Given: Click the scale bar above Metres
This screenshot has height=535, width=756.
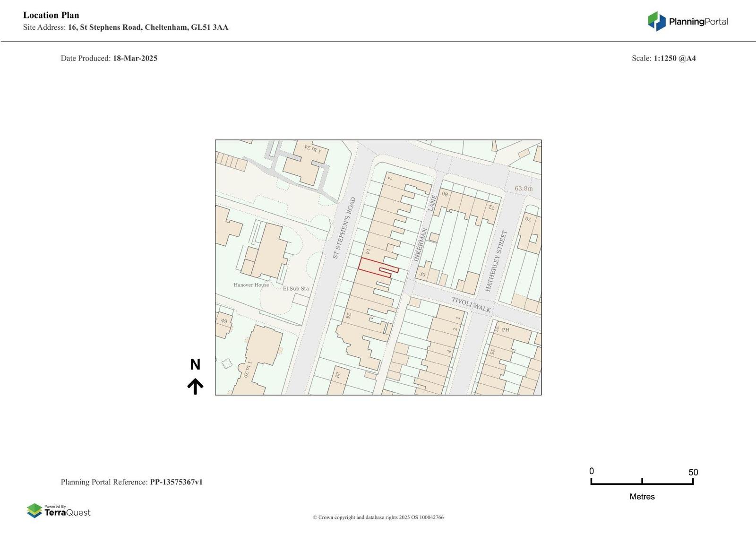Looking at the screenshot, I should [642, 481].
